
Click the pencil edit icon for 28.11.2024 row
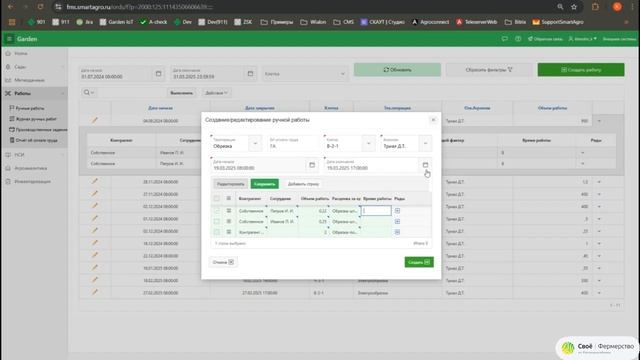click(x=95, y=182)
